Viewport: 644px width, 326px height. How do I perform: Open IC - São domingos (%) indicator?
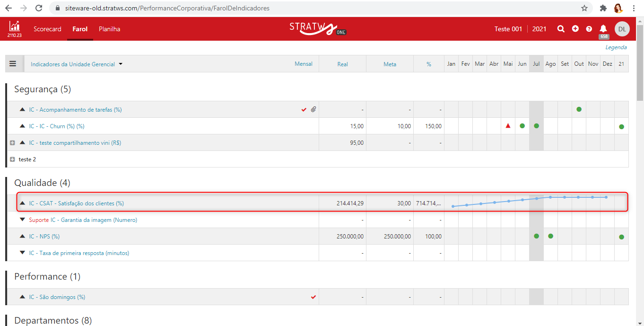(x=57, y=297)
